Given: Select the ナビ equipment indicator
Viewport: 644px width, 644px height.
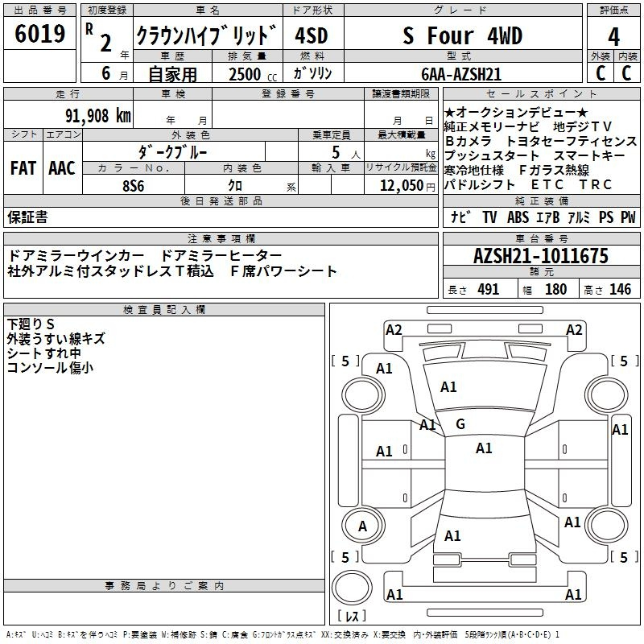Looking at the screenshot, I should tap(460, 217).
